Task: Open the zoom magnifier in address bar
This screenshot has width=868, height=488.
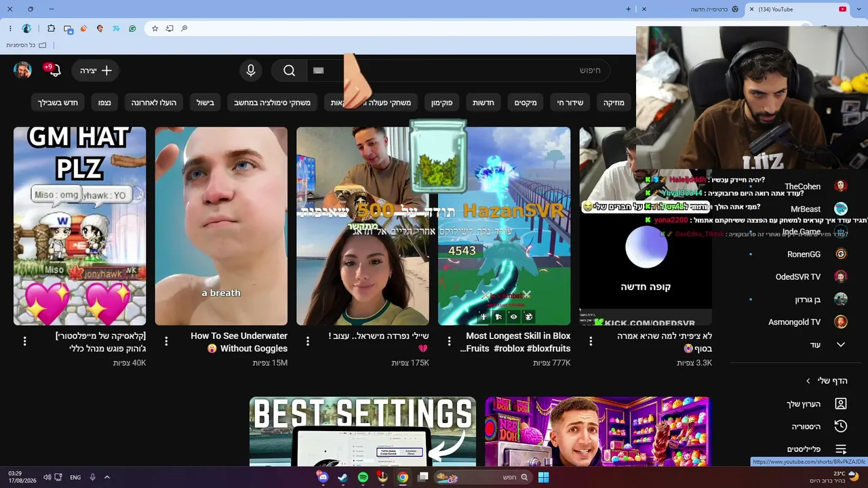Action: tap(184, 28)
